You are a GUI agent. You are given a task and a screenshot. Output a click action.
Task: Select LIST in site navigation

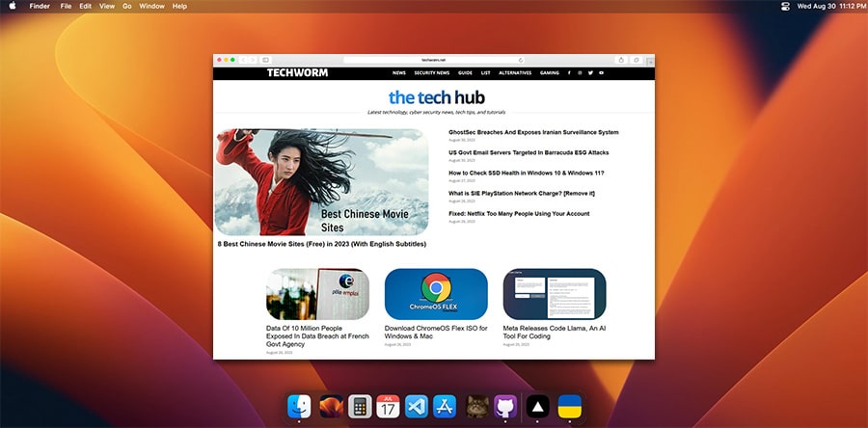click(485, 73)
